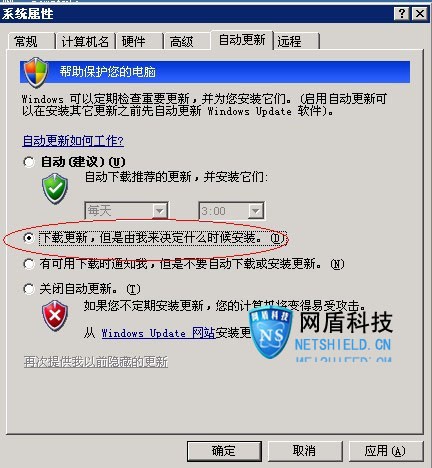Viewport: 432px width, 468px height.
Task: Click the 应用(A) button
Action: (386, 451)
